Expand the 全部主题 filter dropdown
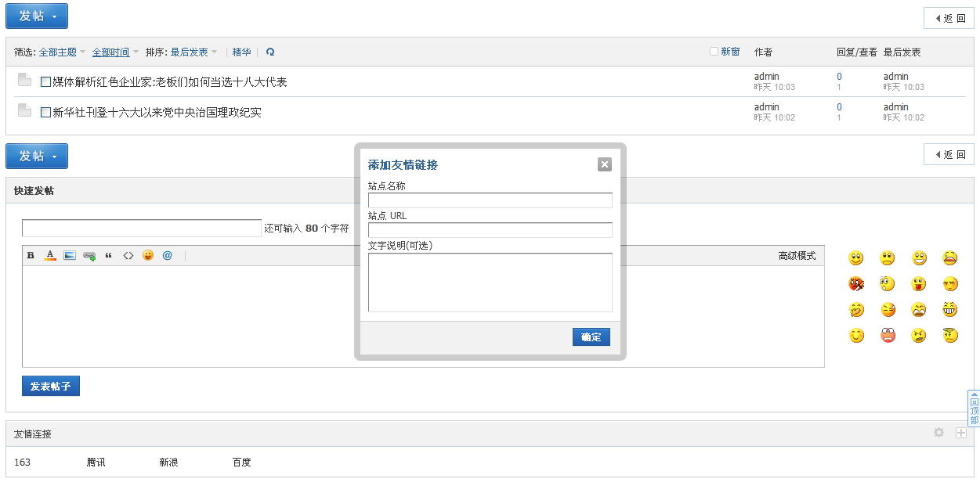The image size is (980, 486). point(62,52)
